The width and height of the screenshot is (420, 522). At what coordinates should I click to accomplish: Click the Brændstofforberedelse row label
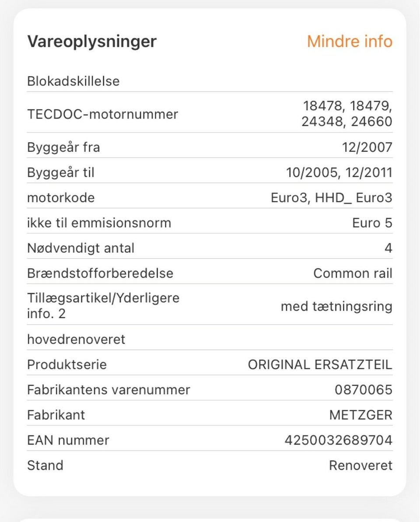point(100,273)
